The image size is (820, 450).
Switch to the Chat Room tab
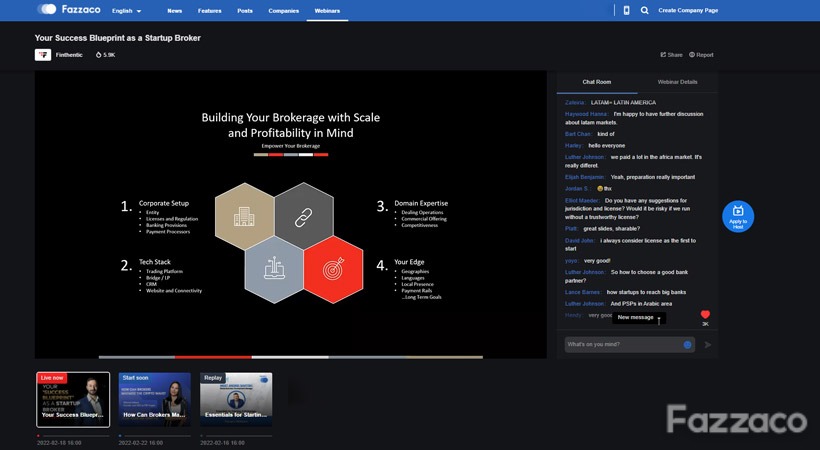pyautogui.click(x=597, y=82)
